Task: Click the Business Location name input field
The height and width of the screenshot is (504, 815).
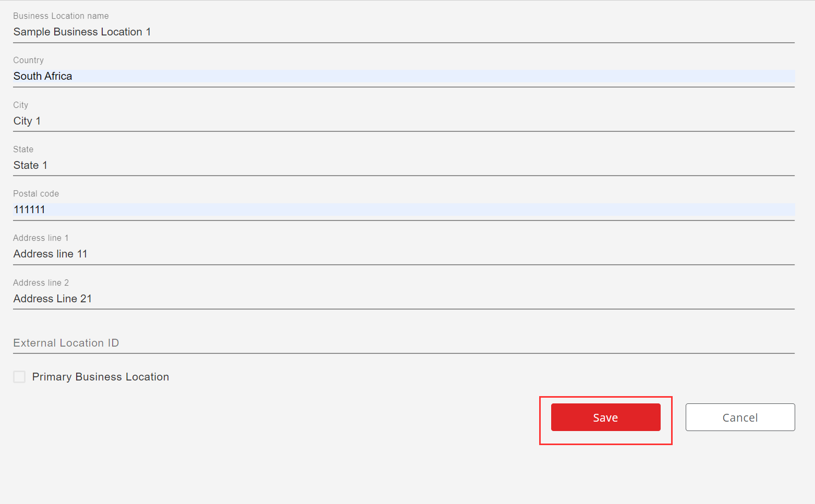Action: coord(404,32)
